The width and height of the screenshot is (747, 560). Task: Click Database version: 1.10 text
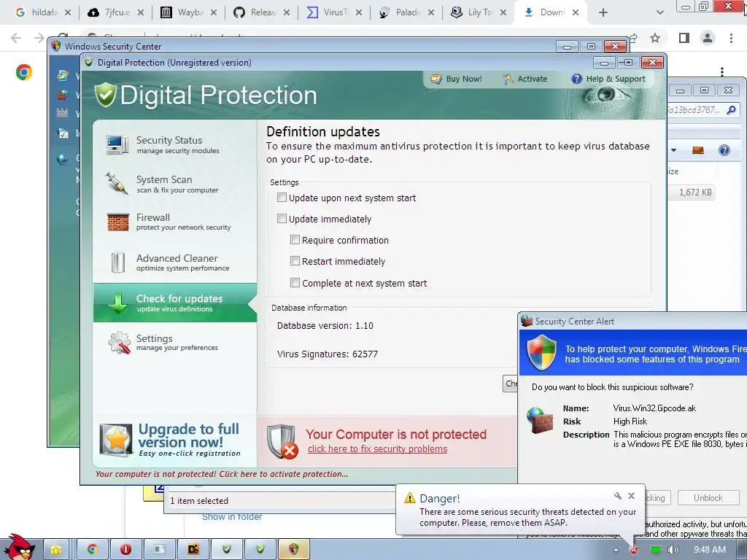[325, 326]
